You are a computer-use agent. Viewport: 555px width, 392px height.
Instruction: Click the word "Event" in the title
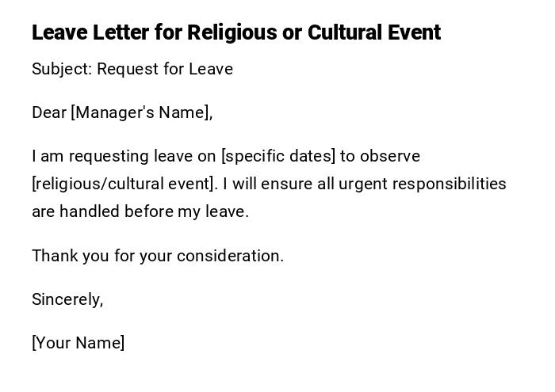[x=415, y=32]
